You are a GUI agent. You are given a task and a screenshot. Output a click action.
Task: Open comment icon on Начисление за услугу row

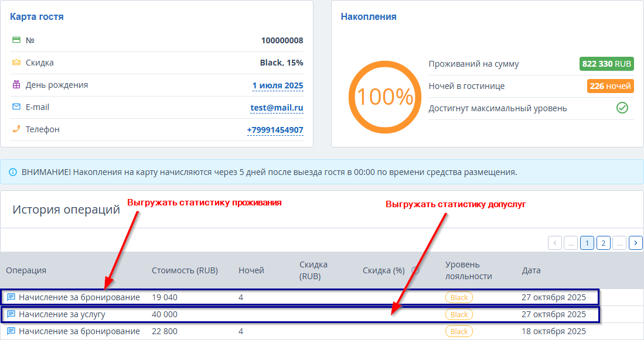click(11, 314)
